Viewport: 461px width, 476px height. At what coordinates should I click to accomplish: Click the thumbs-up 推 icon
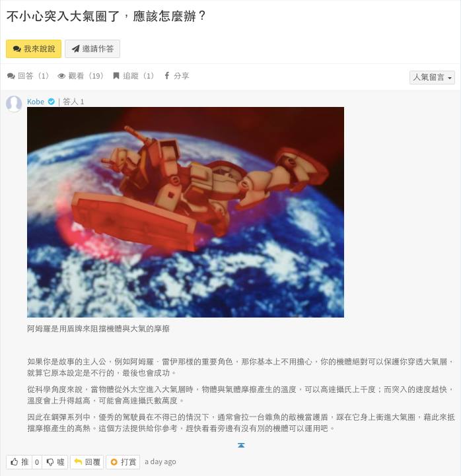coord(15,462)
